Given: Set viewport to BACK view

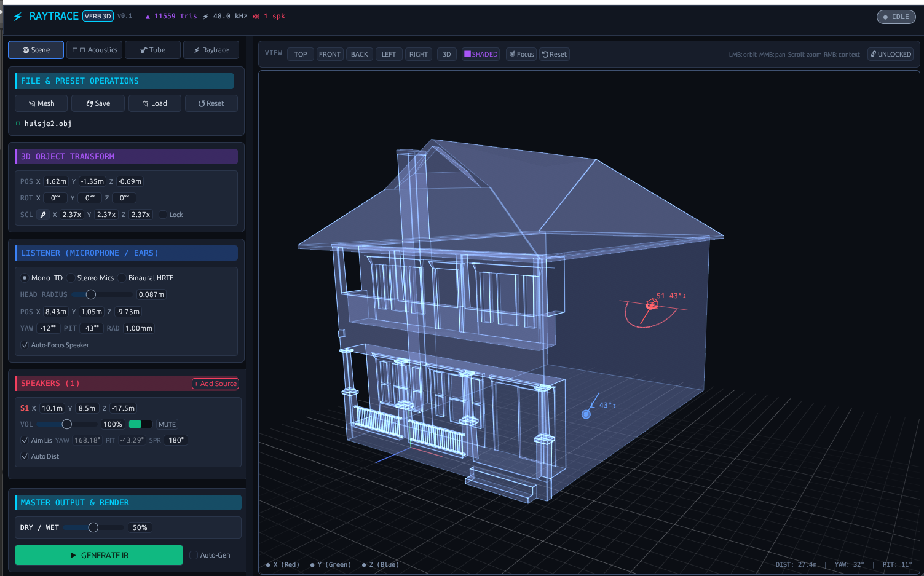Looking at the screenshot, I should [x=360, y=54].
